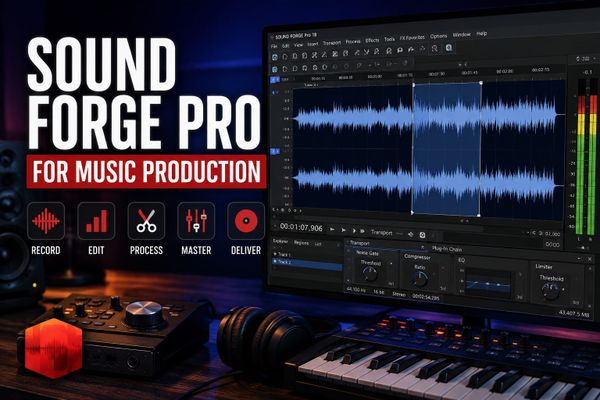Click the 00:02:15 mark on the time ruler
This screenshot has height=400, width=600.
(540, 70)
